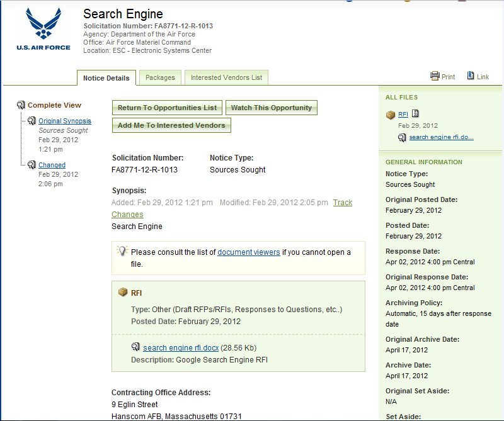Download search engine rfi.docx file
The image size is (504, 421).
pyautogui.click(x=181, y=348)
